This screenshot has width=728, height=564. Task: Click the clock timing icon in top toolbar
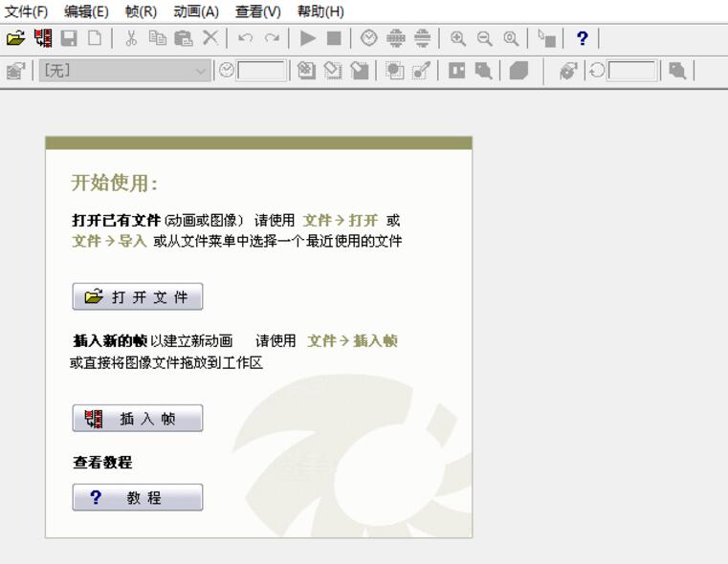(x=369, y=38)
